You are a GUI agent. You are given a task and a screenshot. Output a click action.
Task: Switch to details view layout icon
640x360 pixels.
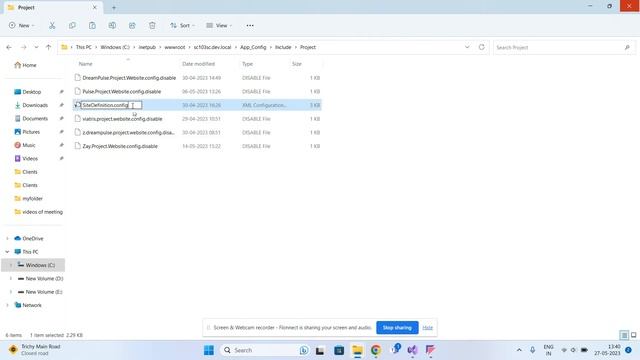[624, 335]
